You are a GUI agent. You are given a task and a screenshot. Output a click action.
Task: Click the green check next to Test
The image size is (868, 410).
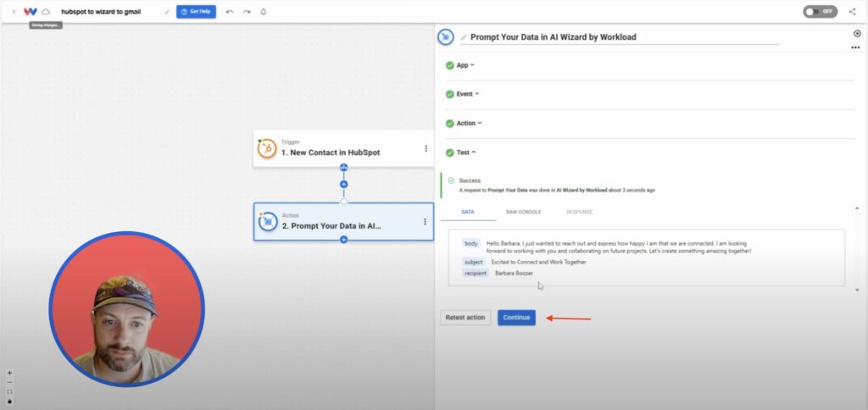pos(449,152)
